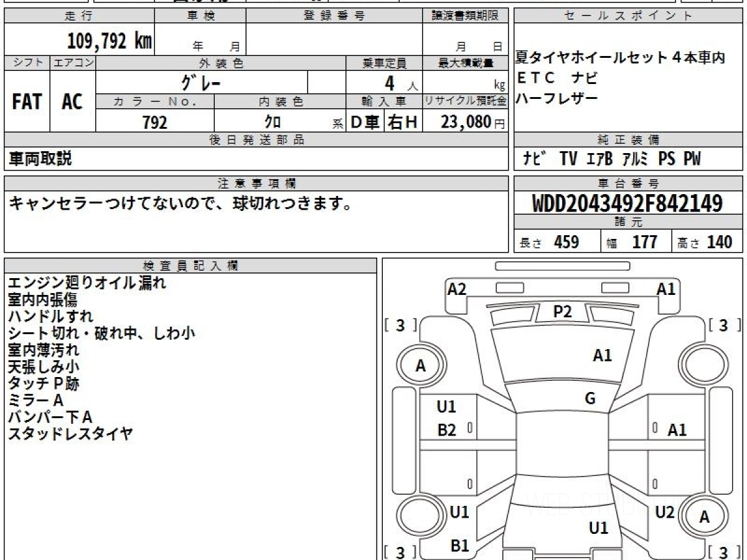Viewport: 747px width, 560px height.
Task: Click the A2 damage mark on diagram
Action: pyautogui.click(x=457, y=289)
